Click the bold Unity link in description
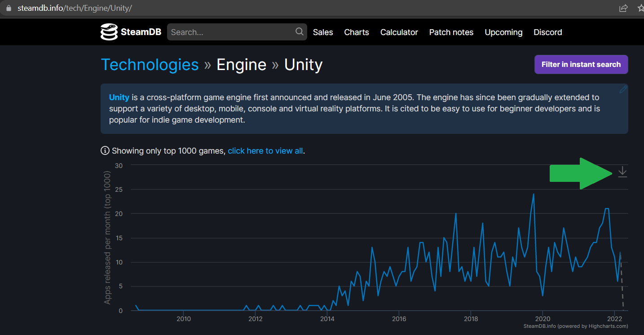644x335 pixels. [119, 97]
